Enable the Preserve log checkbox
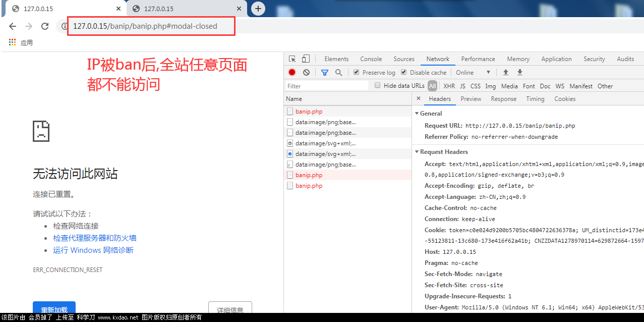This screenshot has width=644, height=322. [x=356, y=72]
